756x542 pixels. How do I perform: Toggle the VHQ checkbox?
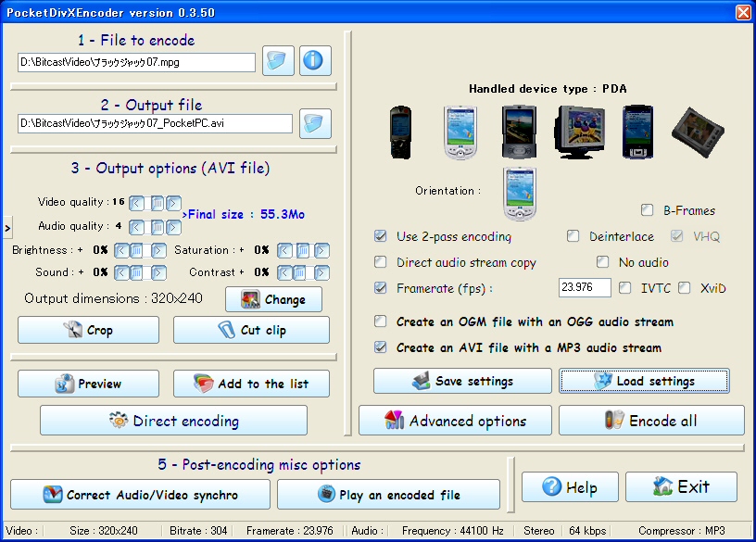coord(677,236)
